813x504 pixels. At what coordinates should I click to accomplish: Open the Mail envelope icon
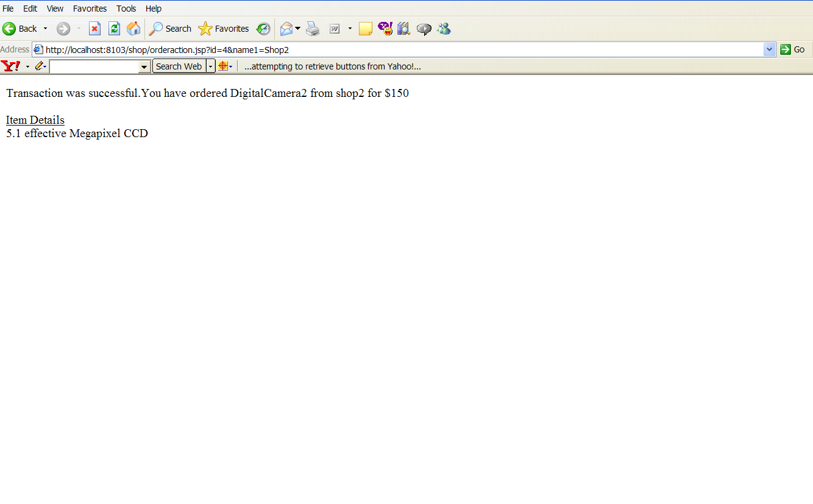pyautogui.click(x=286, y=29)
